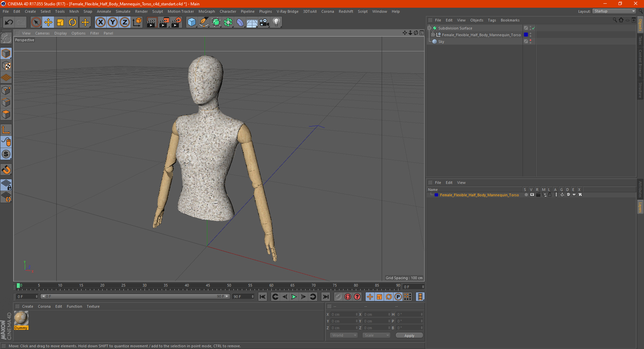
Task: Toggle the Z-axis lock
Action: point(125,22)
